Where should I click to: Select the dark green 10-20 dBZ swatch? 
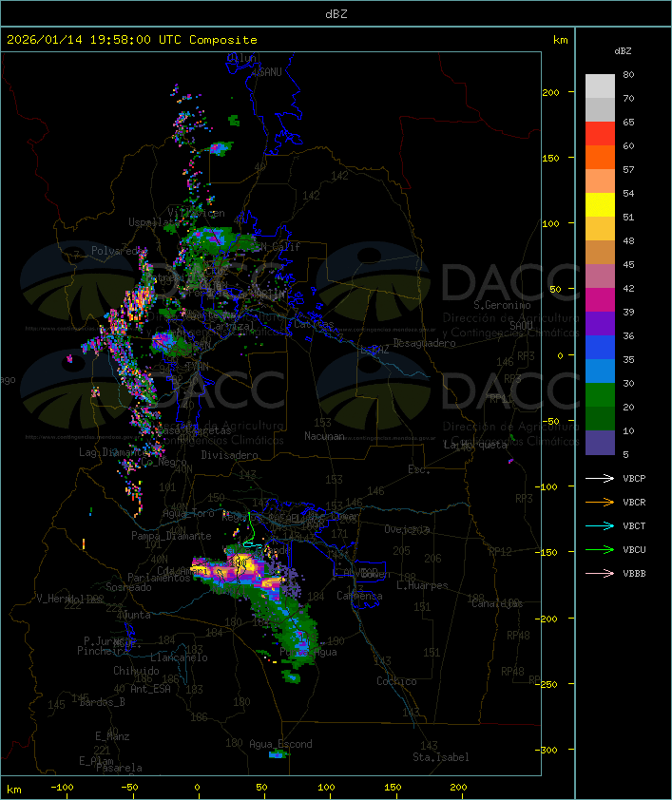(600, 418)
